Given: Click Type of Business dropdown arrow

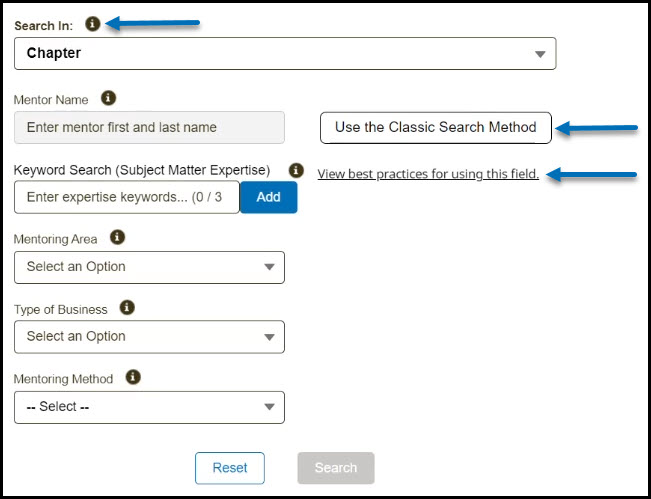Looking at the screenshot, I should pyautogui.click(x=269, y=337).
